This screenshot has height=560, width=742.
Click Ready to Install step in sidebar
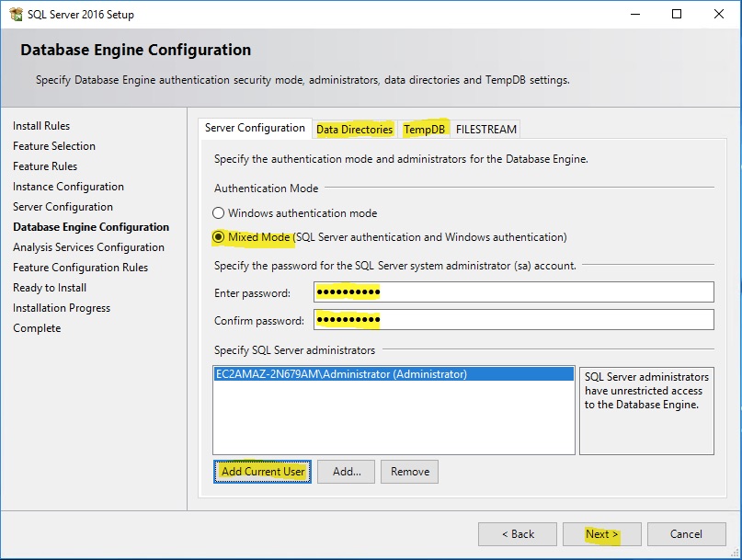[50, 288]
